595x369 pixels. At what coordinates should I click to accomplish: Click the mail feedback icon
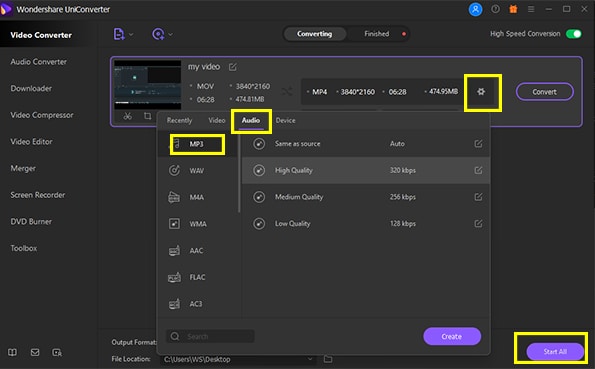coord(35,353)
